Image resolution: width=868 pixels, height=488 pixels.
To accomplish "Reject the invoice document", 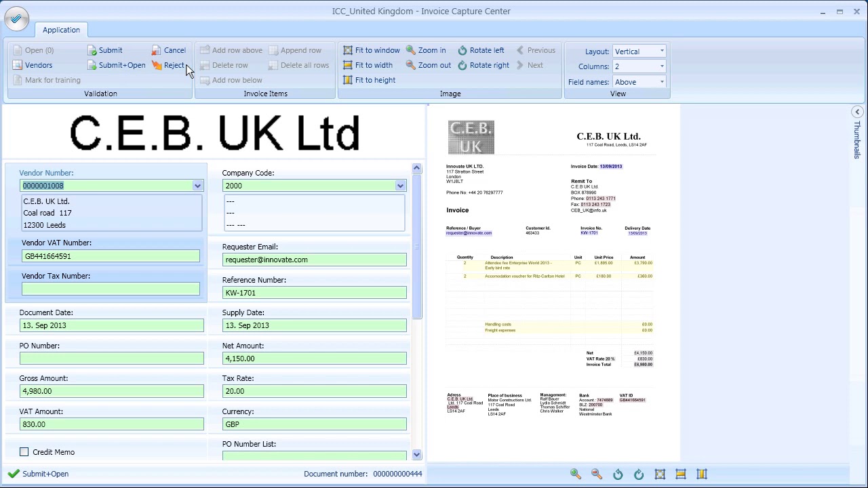I will pyautogui.click(x=167, y=65).
